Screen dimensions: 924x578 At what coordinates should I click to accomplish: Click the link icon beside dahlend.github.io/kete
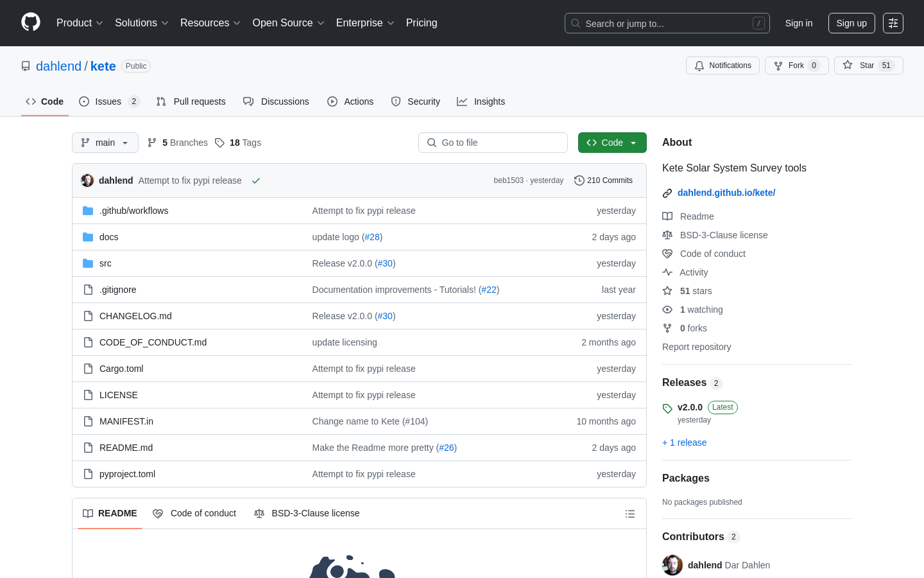pos(667,193)
